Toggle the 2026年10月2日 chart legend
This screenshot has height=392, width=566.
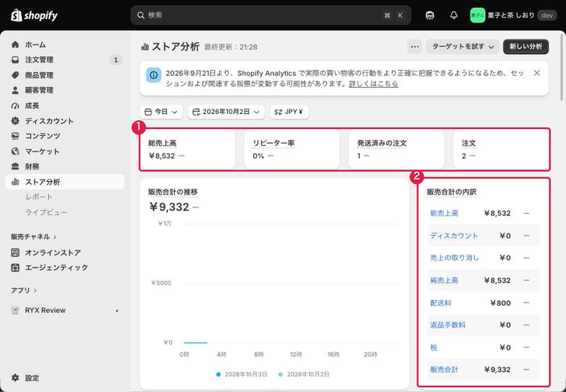(304, 374)
